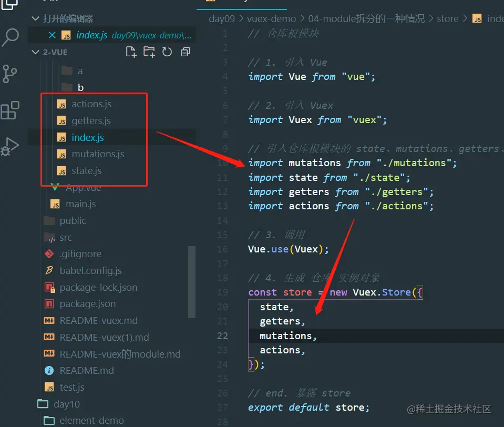The width and height of the screenshot is (504, 427).
Task: Close index.js in open editors list
Action: 52,35
